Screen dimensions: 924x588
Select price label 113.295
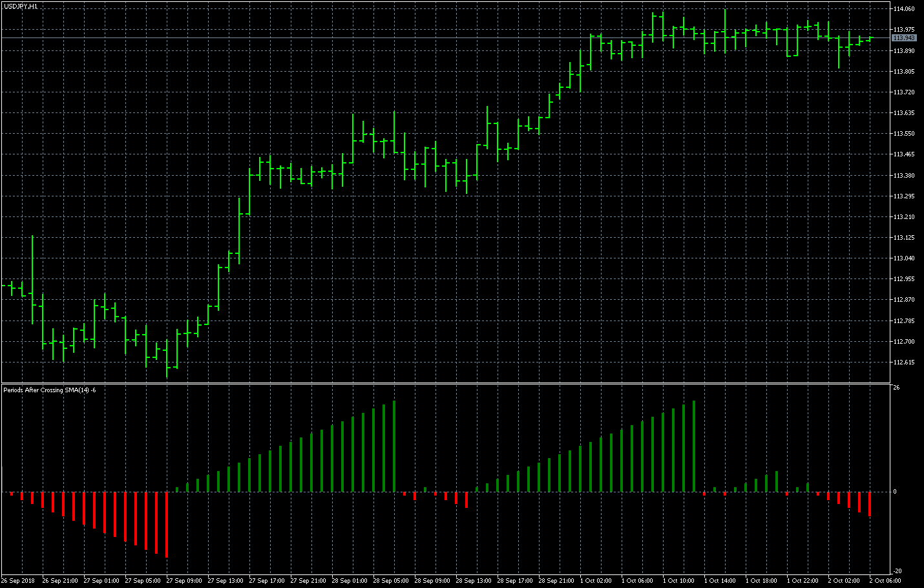[904, 196]
